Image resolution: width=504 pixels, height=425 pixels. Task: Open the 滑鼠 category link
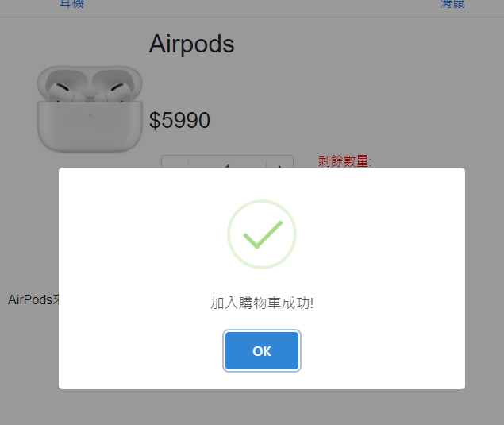tap(452, 4)
